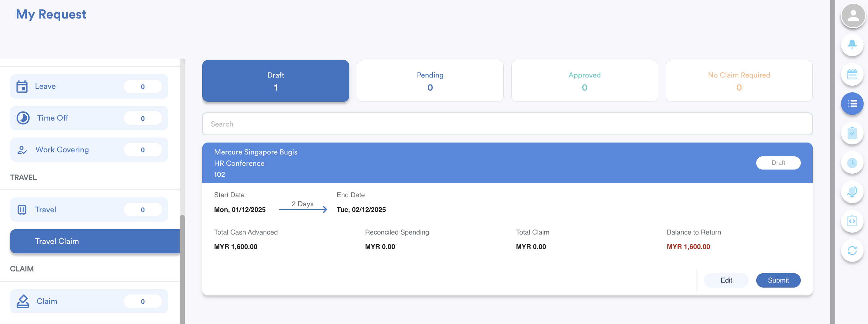Screen dimensions: 868x324
Task: Click the Draft status badge on claim card
Action: (x=778, y=163)
